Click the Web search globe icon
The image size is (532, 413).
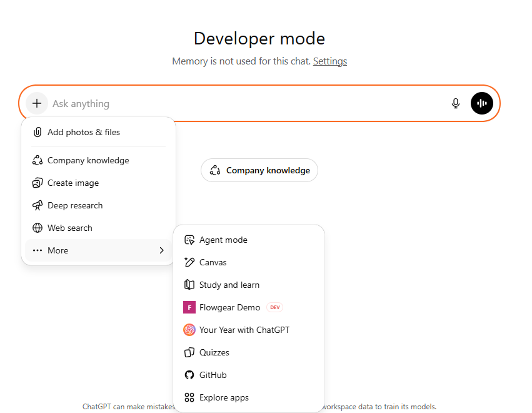point(38,228)
